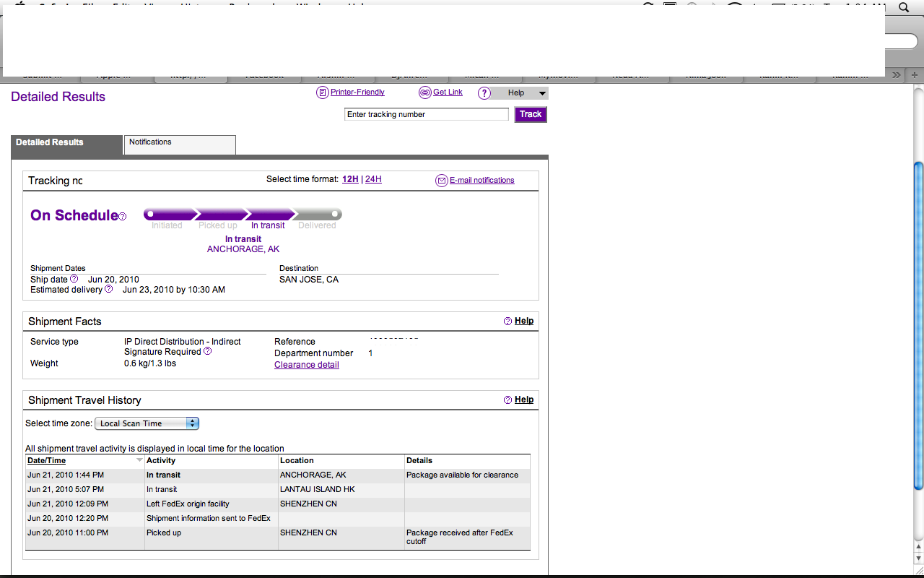
Task: Click the Delivered progress segment
Action: (x=318, y=215)
